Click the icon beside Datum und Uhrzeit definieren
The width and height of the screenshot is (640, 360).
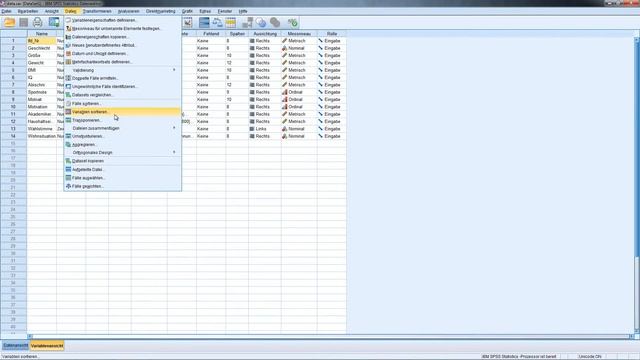(68, 53)
